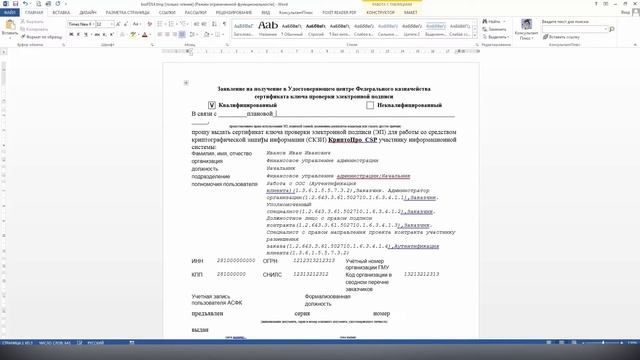Open shading color dropdown
This screenshot has height=360, width=640.
(212, 35)
